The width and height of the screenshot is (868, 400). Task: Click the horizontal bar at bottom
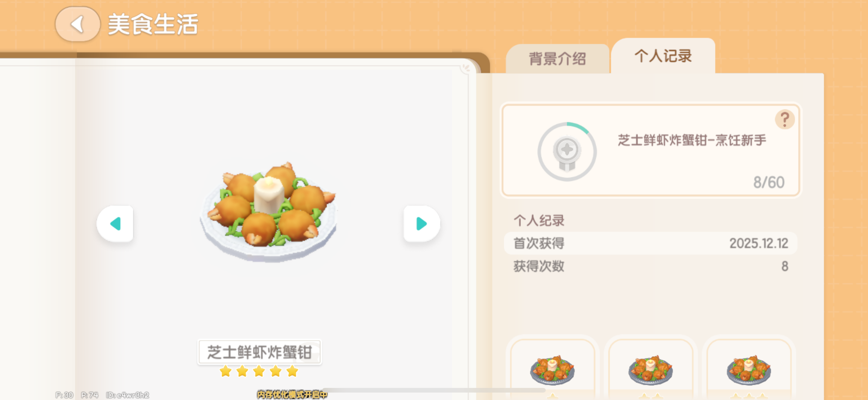[x=434, y=390]
